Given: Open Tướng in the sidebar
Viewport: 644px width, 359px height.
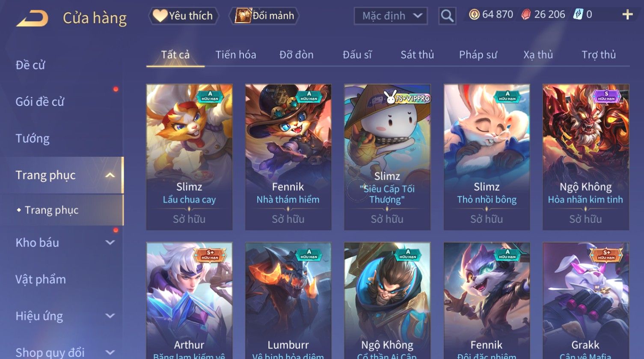Looking at the screenshot, I should (x=33, y=138).
